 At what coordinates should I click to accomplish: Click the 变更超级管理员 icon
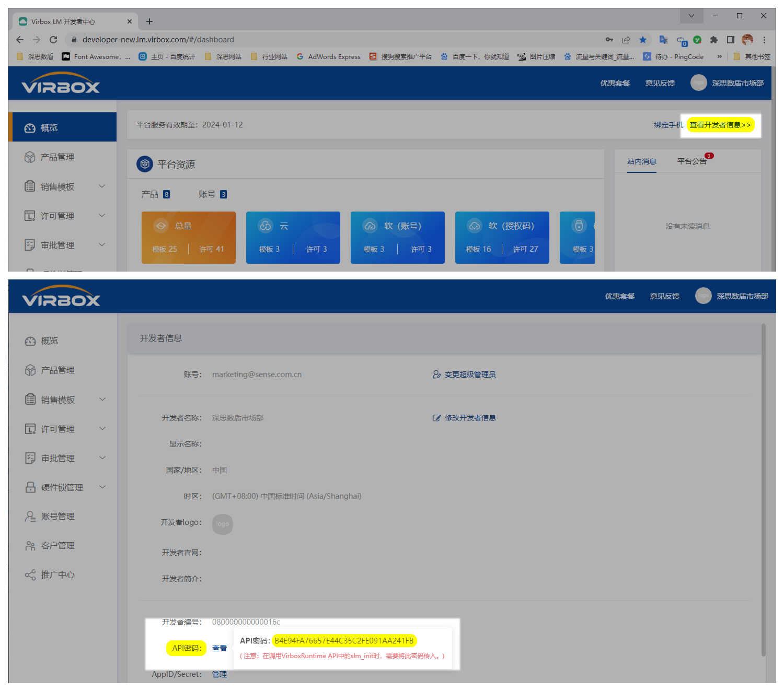pos(437,374)
